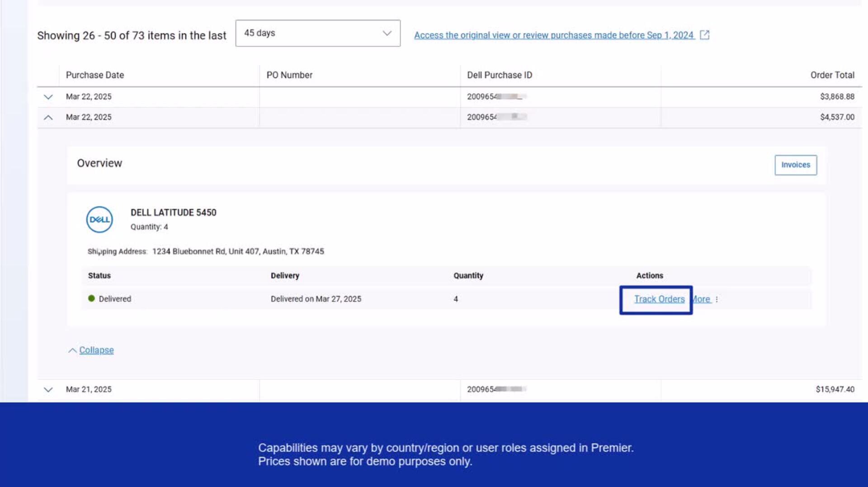
Task: Open the More actions link
Action: (701, 299)
